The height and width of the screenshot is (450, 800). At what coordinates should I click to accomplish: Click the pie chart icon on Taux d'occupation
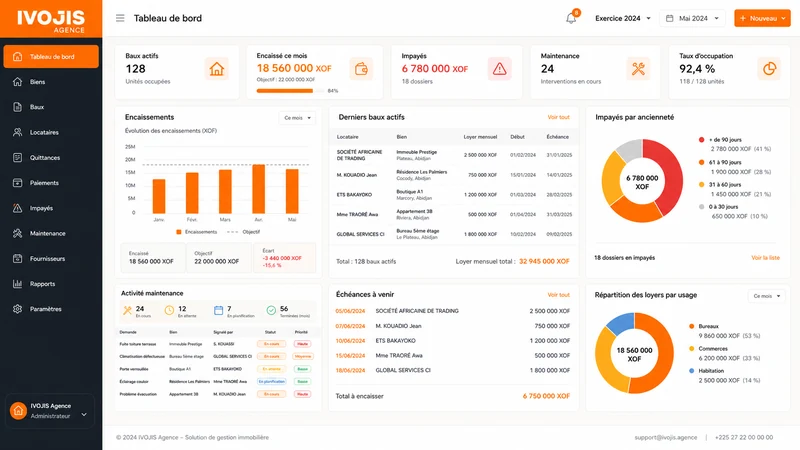pyautogui.click(x=769, y=69)
